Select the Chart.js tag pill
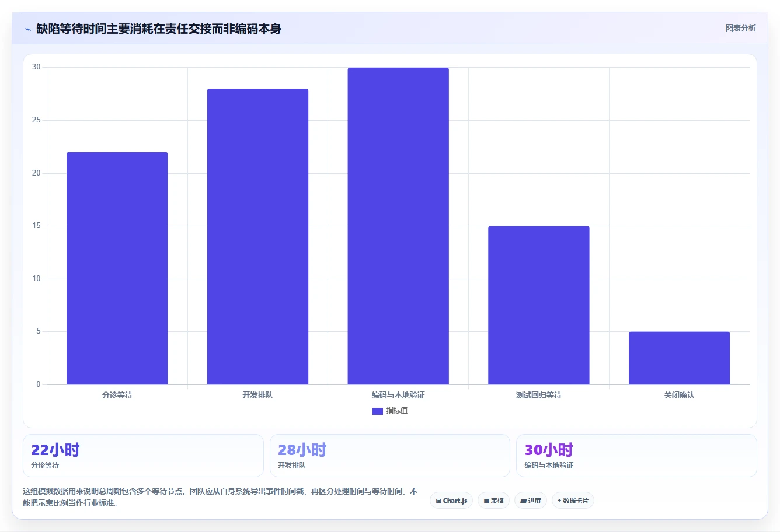Viewport: 780px width, 532px height. [x=451, y=501]
